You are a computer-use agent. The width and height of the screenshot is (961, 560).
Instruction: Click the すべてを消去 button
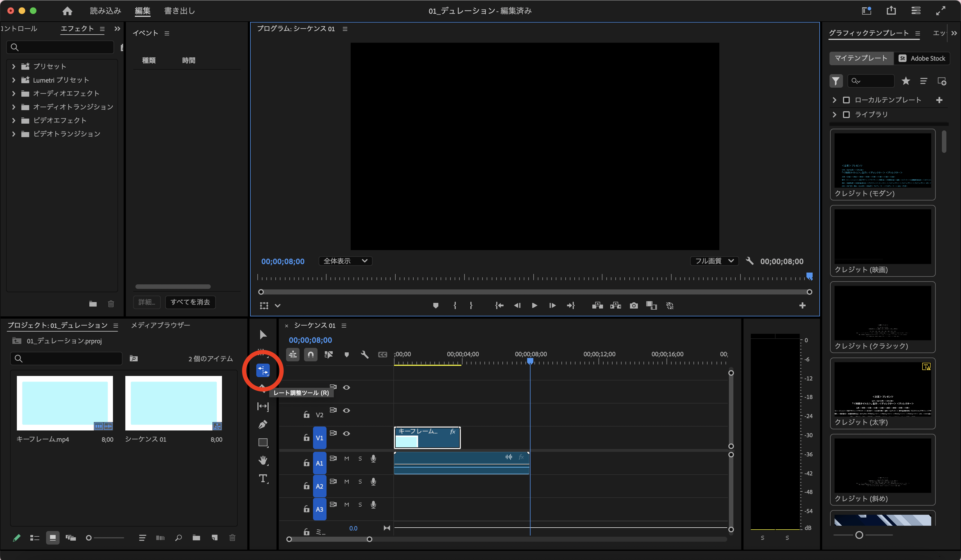190,302
